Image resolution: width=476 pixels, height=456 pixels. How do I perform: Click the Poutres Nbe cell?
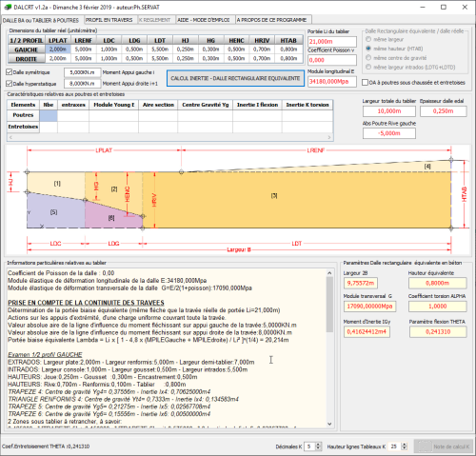(x=49, y=115)
